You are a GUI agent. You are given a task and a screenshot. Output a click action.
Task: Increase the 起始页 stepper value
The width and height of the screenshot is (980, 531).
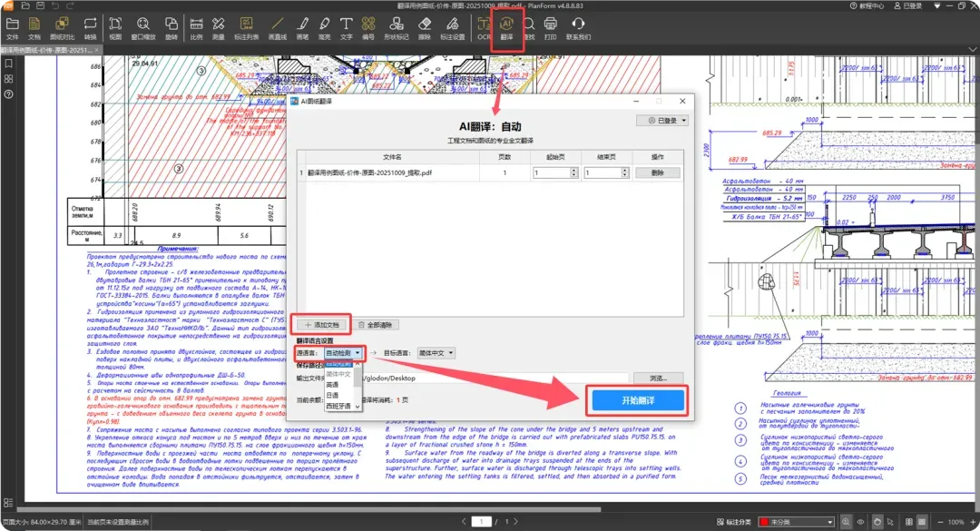pyautogui.click(x=573, y=170)
